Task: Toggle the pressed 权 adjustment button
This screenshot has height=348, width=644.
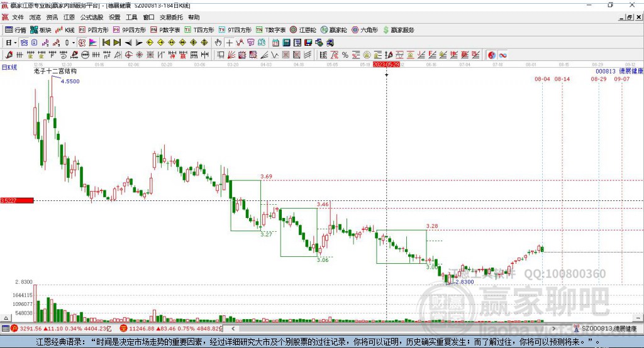Action: (82, 43)
